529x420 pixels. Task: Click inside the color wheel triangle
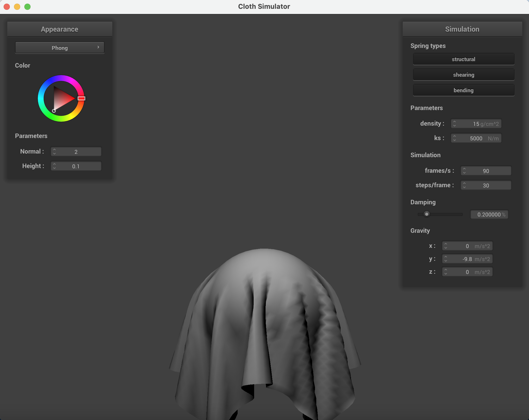pyautogui.click(x=62, y=98)
